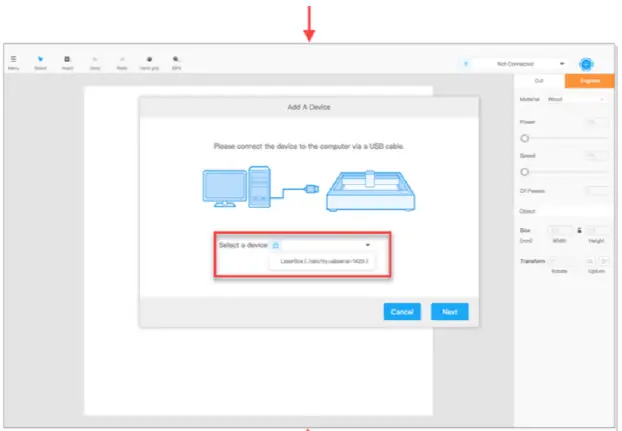This screenshot has width=622, height=431.
Task: Click the Rotate transform field
Action: click(x=562, y=261)
